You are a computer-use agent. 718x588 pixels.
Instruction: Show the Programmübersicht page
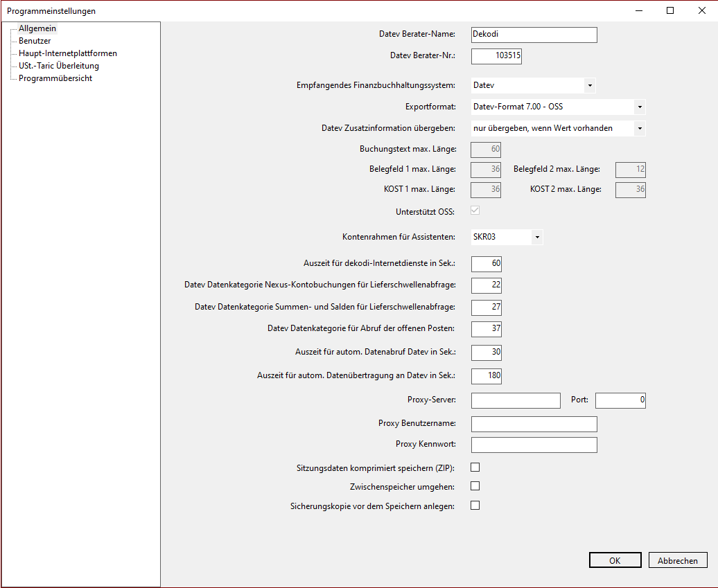(x=55, y=78)
